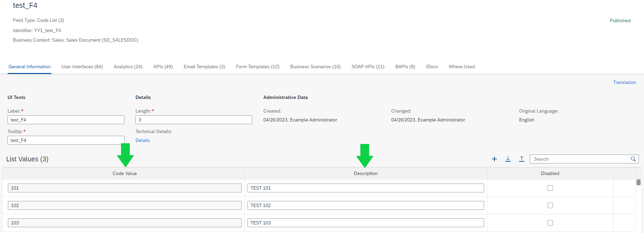Toggle Disabled checkbox for code 103
Image resolution: width=644 pixels, height=233 pixels.
550,223
